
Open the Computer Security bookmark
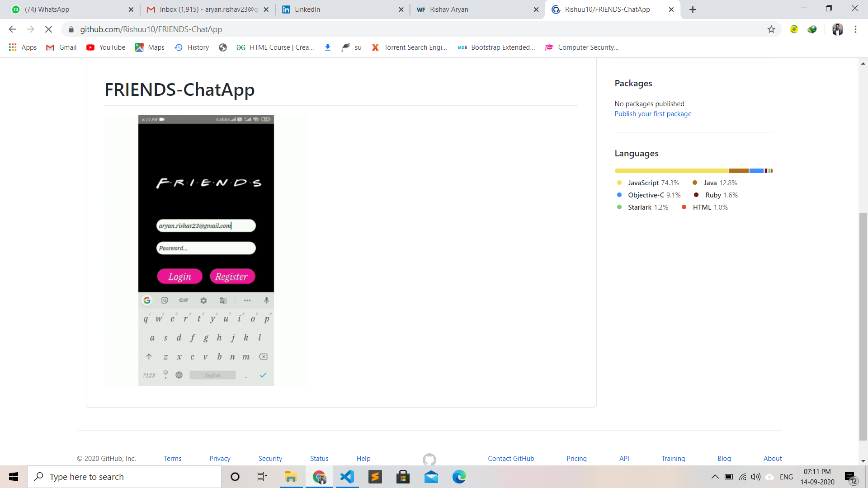[x=582, y=47]
